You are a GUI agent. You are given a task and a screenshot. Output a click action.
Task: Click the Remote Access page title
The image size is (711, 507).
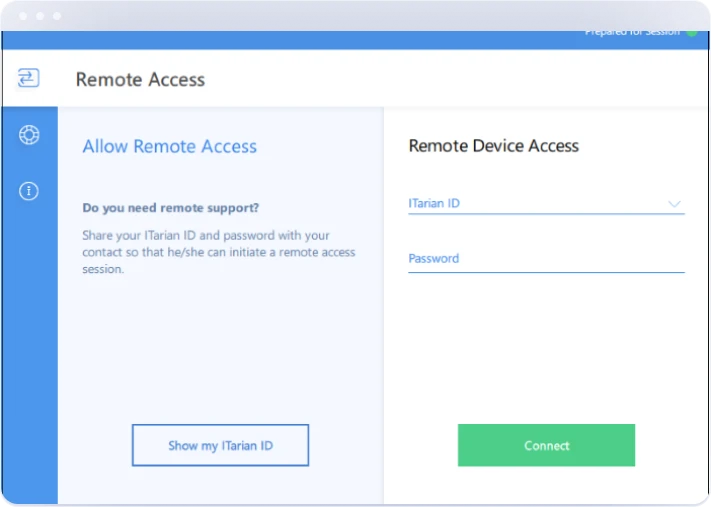pyautogui.click(x=140, y=80)
